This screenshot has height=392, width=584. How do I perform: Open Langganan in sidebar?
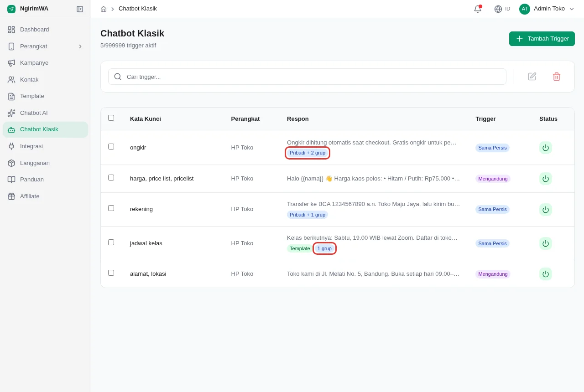coord(46,163)
